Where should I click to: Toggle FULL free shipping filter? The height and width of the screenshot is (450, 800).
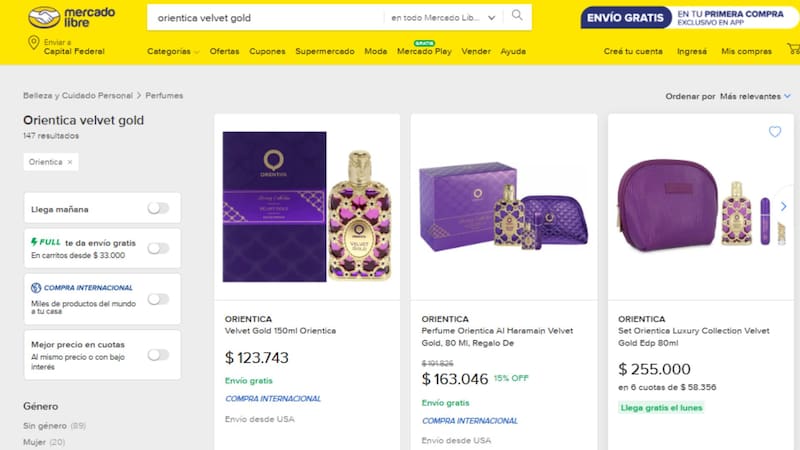coord(158,248)
